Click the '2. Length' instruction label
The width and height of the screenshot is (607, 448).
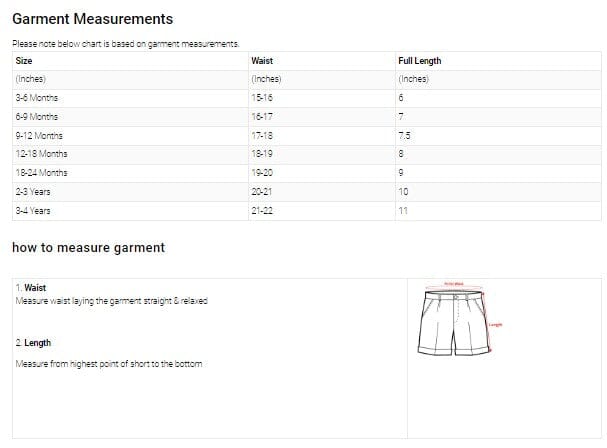pos(34,343)
